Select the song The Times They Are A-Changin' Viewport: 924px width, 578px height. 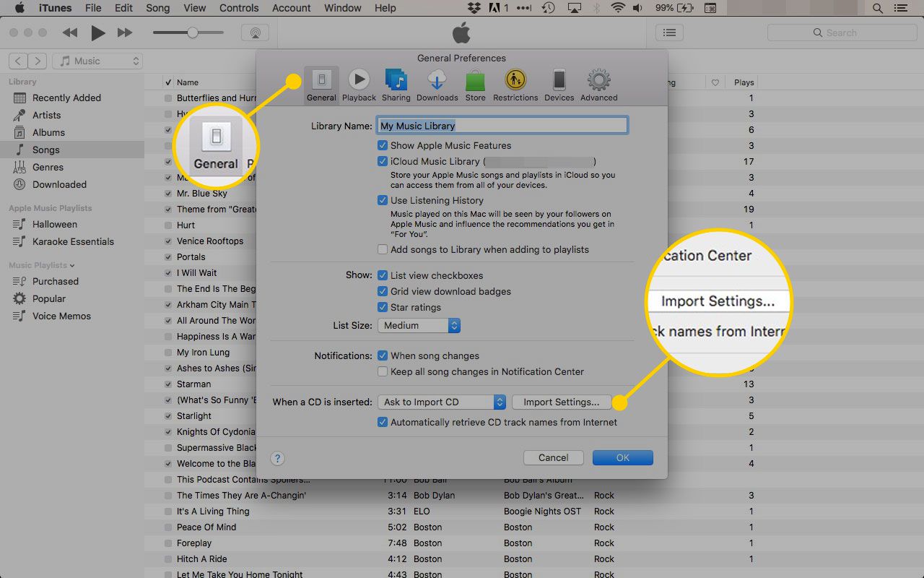click(241, 495)
